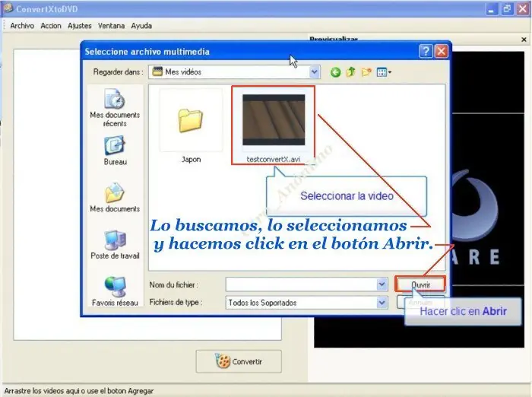532x397 pixels.
Task: Close the Previsualizar panel
Action: click(524, 40)
